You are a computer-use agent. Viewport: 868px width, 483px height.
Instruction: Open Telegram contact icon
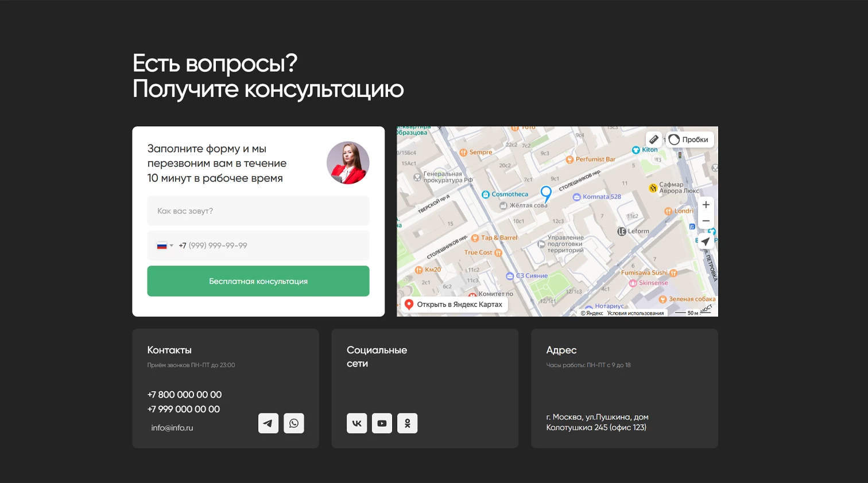(x=268, y=423)
